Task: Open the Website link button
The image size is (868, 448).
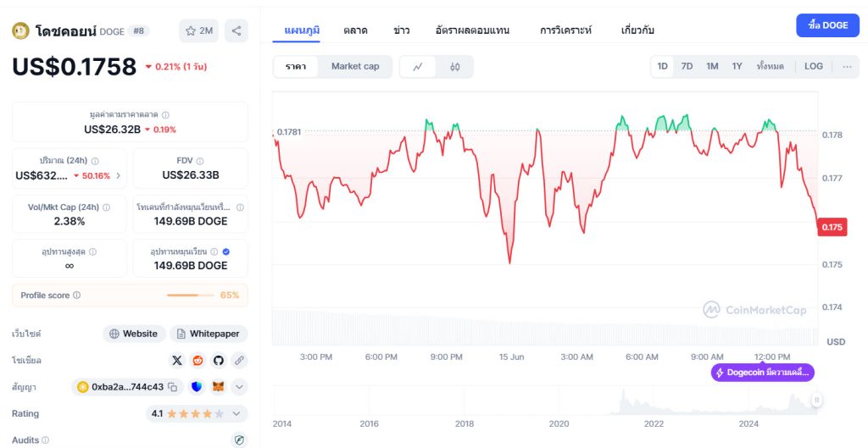Action: [x=134, y=334]
